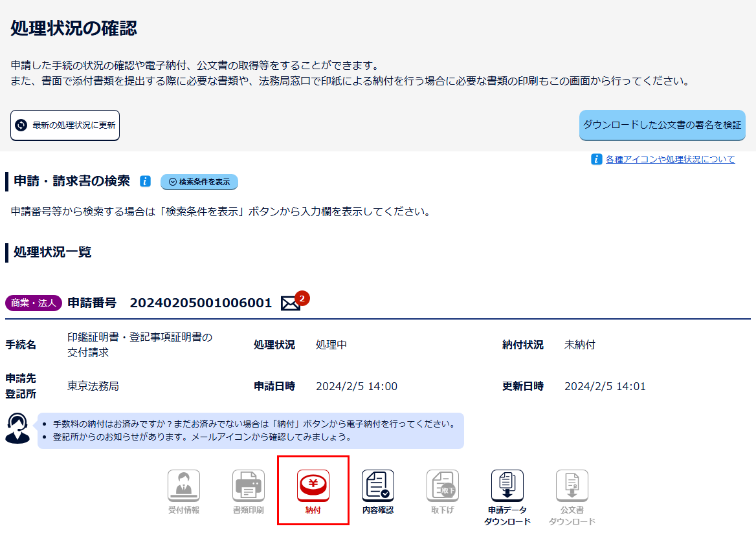Image resolution: width=756 pixels, height=533 pixels.
Task: Click the 取下げ withdrawal icon
Action: (443, 486)
